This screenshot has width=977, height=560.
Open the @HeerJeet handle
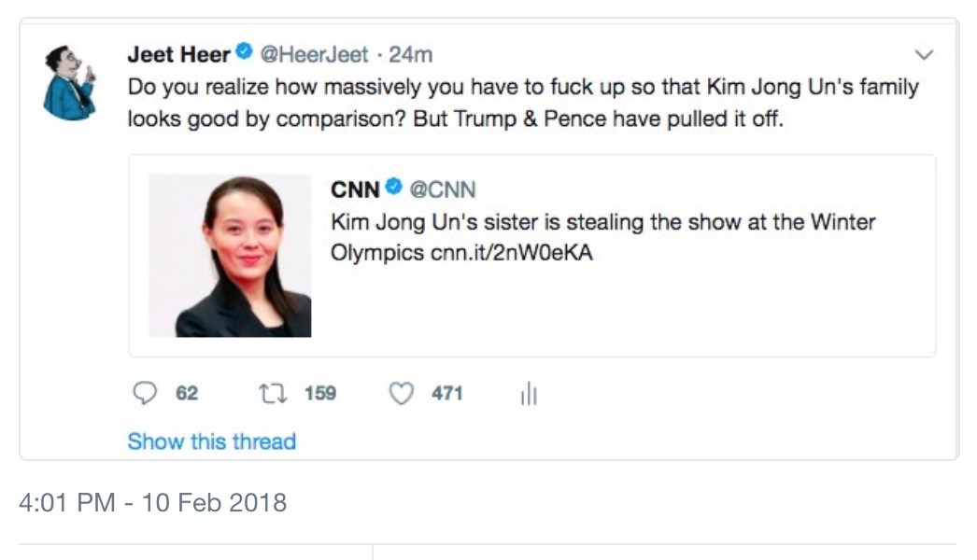314,55
